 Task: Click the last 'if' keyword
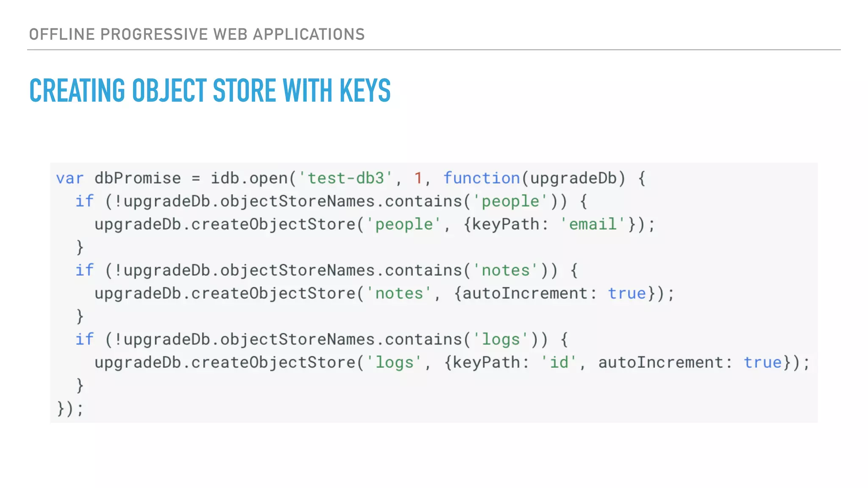click(84, 340)
